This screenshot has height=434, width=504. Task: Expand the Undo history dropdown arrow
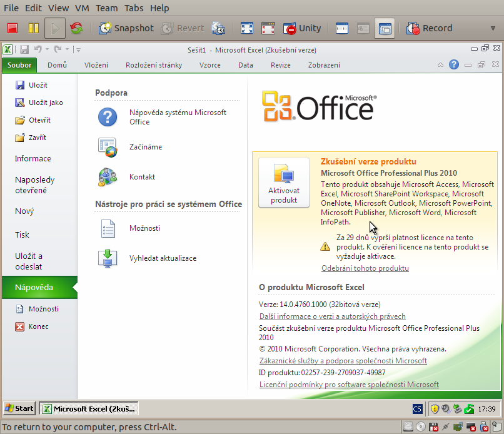[x=47, y=49]
